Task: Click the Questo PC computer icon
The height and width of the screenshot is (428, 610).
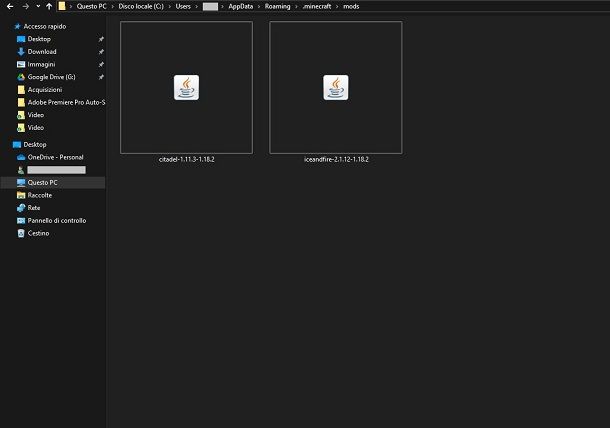Action: tap(21, 182)
